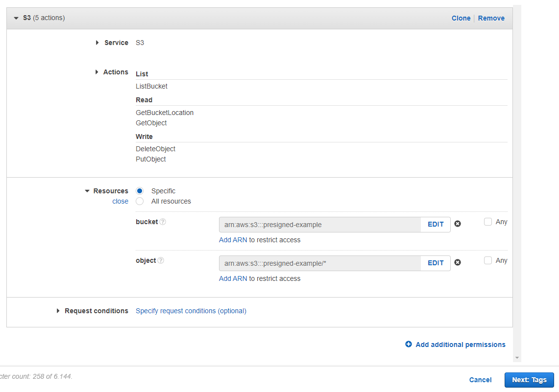
Task: Edit the presigned-example bucket ARN
Action: pos(436,224)
